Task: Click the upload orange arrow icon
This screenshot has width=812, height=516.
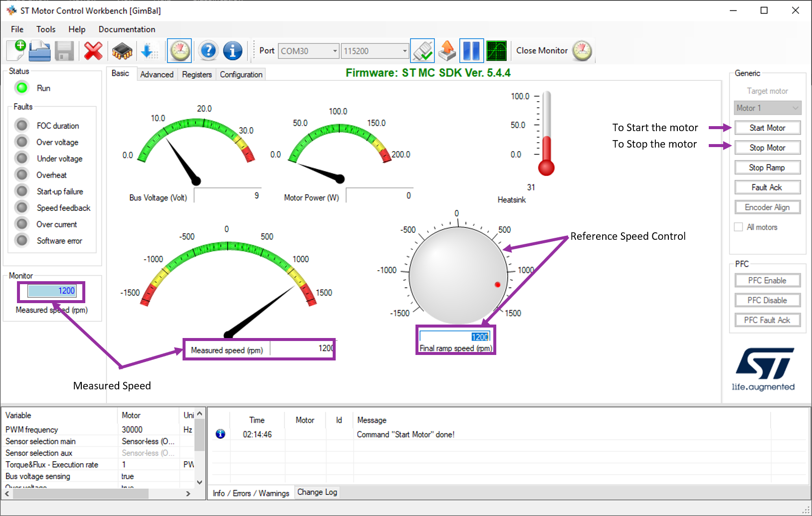Action: (447, 51)
